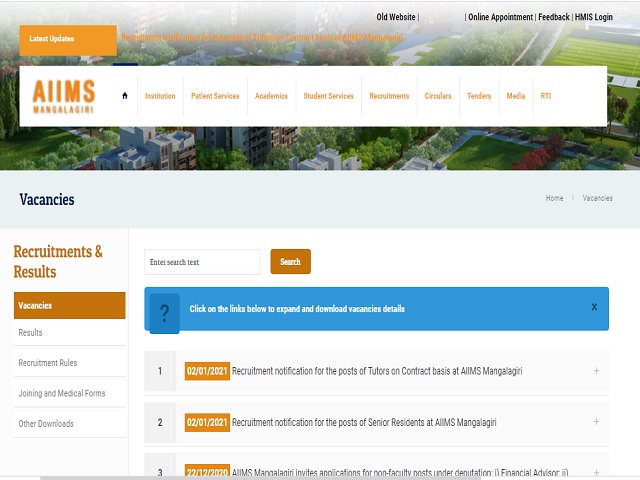Screen dimensions: 640x480
Task: Open Joining and Medical Forms
Action: point(62,393)
